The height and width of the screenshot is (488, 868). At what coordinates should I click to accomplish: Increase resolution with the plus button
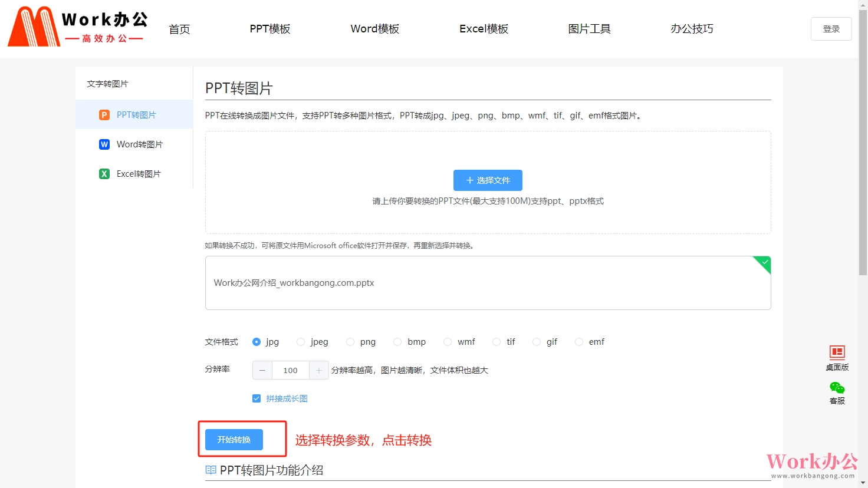[318, 370]
